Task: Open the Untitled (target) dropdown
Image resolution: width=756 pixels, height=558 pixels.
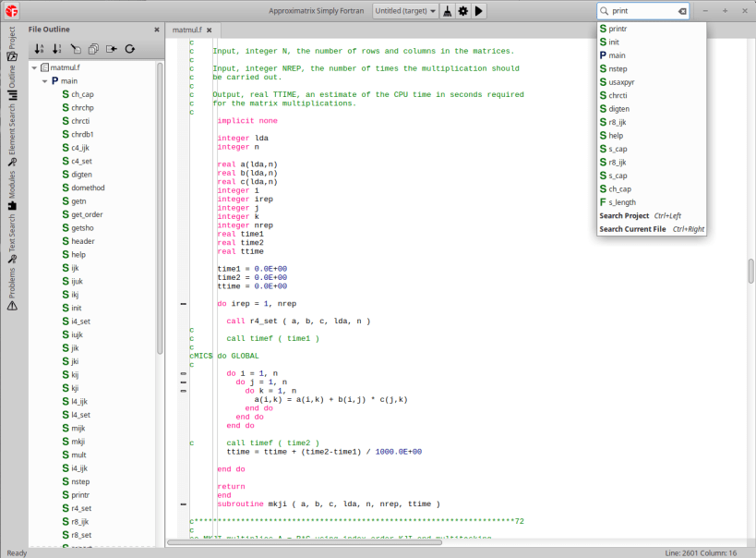Action: [403, 10]
